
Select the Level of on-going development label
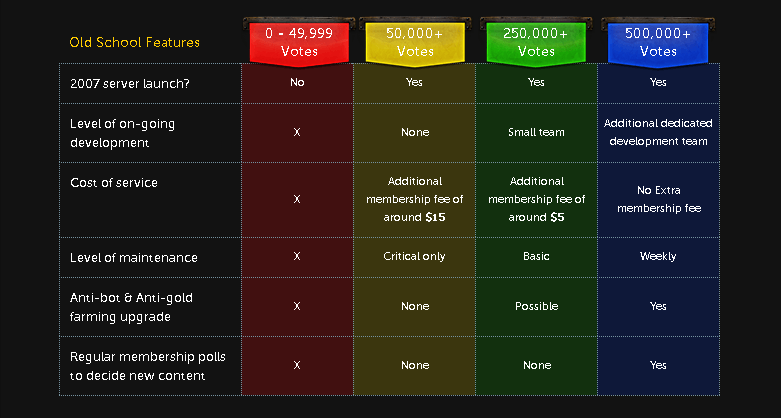[123, 133]
